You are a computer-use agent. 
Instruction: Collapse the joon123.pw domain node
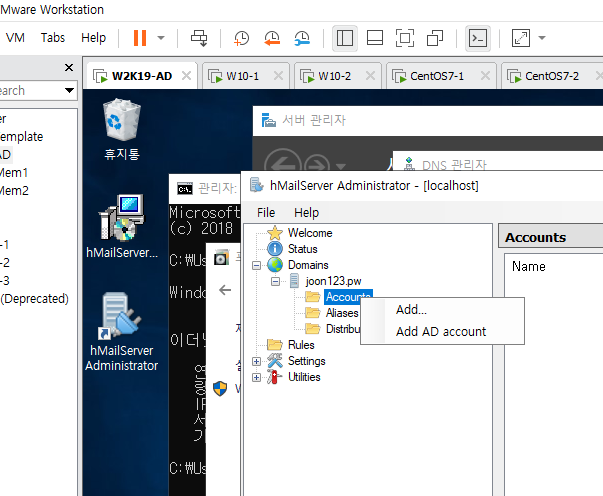coord(275,281)
